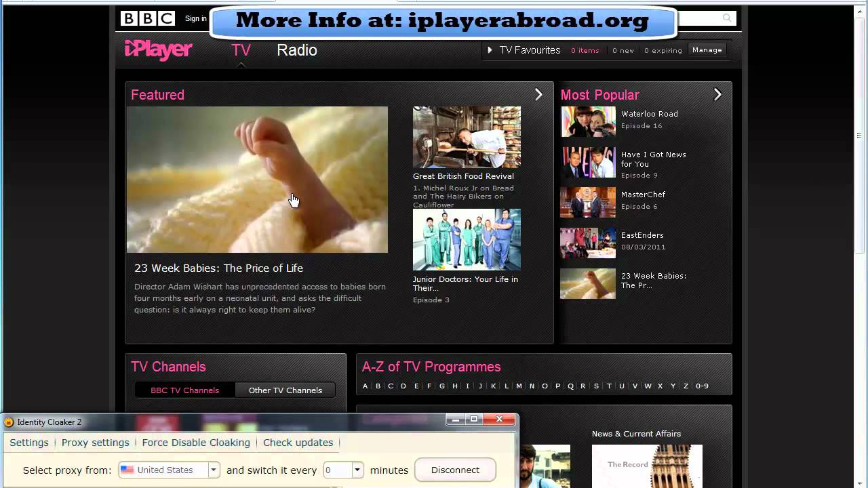Click Have I Got News thumbnail
Viewport: 868px width, 488px height.
coord(588,163)
